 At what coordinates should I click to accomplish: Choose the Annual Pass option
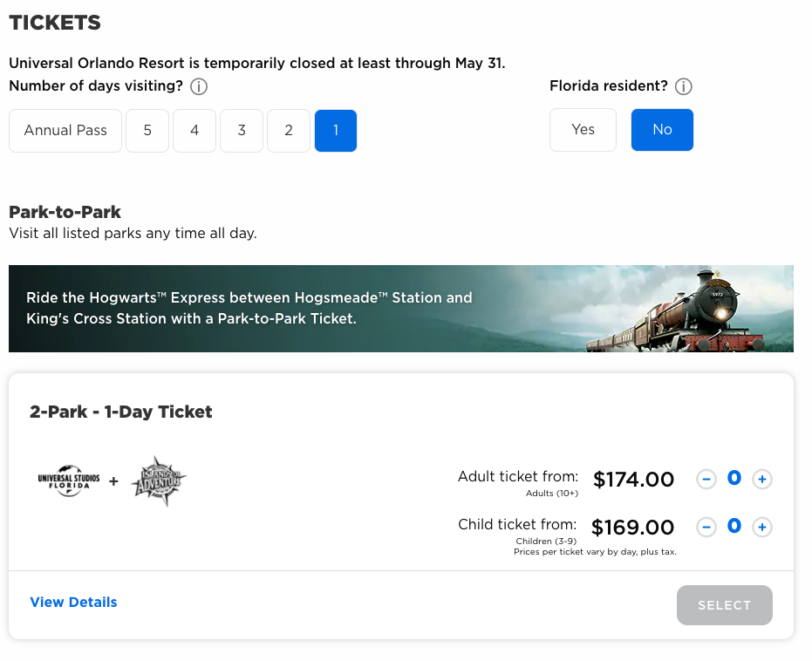click(x=65, y=131)
